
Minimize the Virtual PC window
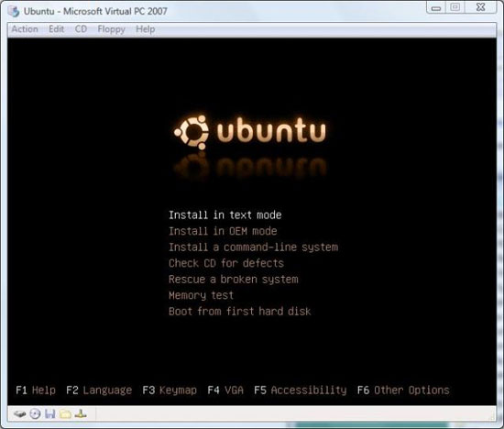pyautogui.click(x=436, y=7)
